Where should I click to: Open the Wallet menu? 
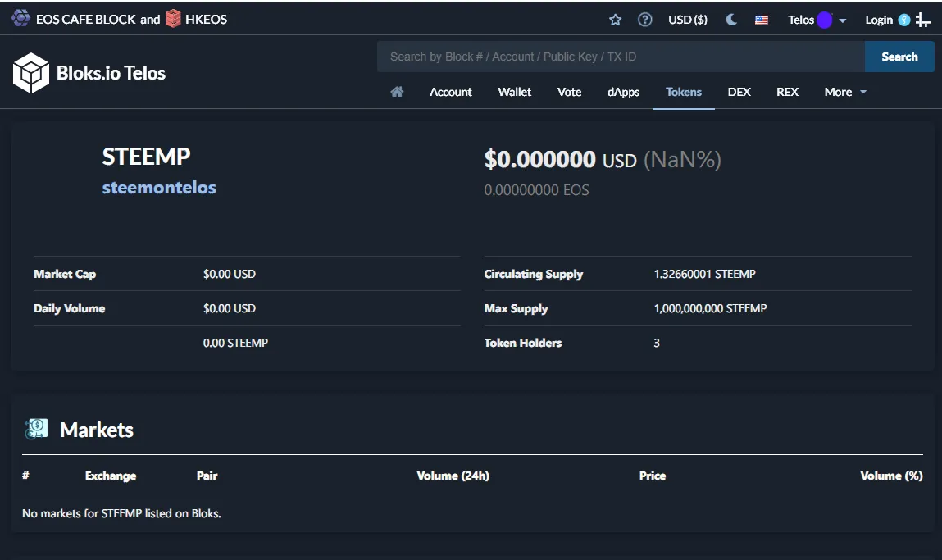coord(514,92)
